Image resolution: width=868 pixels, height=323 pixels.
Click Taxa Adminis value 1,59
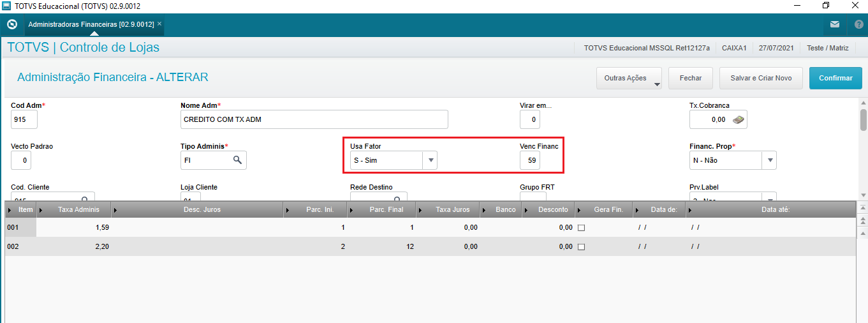[x=101, y=228]
